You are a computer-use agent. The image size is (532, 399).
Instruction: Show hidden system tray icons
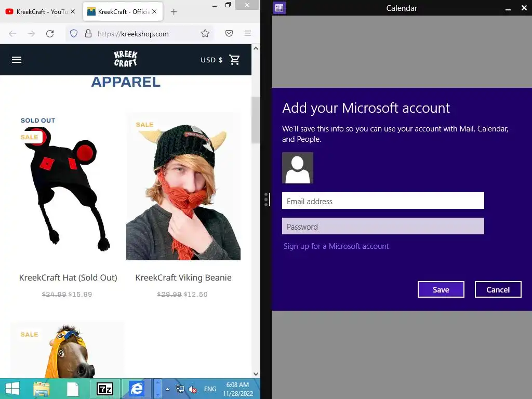click(x=167, y=389)
